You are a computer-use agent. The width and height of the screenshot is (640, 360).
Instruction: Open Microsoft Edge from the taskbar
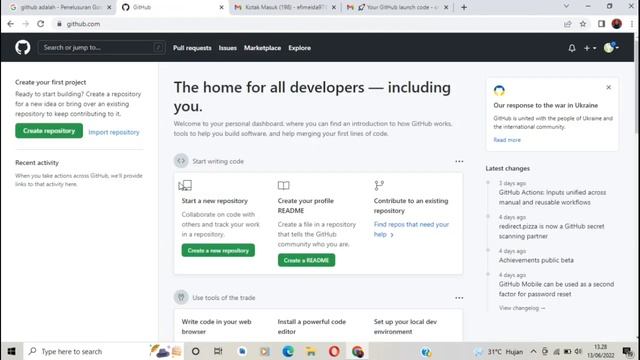point(288,351)
